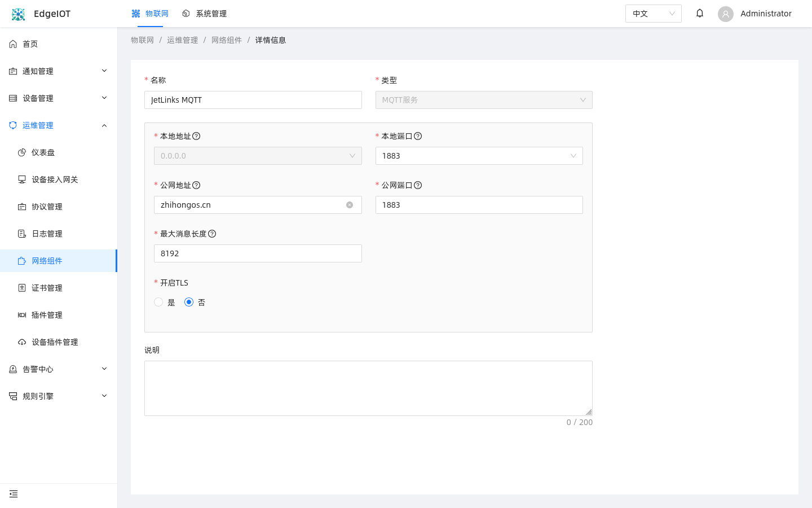The image size is (812, 508).
Task: Click the 名称 field JetLinks MQTT
Action: coord(253,100)
